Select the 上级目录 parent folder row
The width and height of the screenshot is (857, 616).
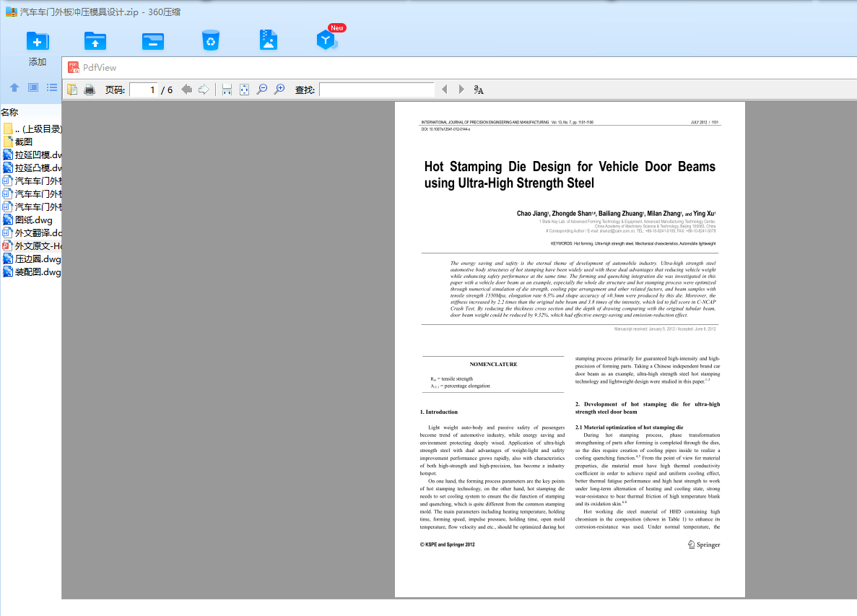[32, 129]
